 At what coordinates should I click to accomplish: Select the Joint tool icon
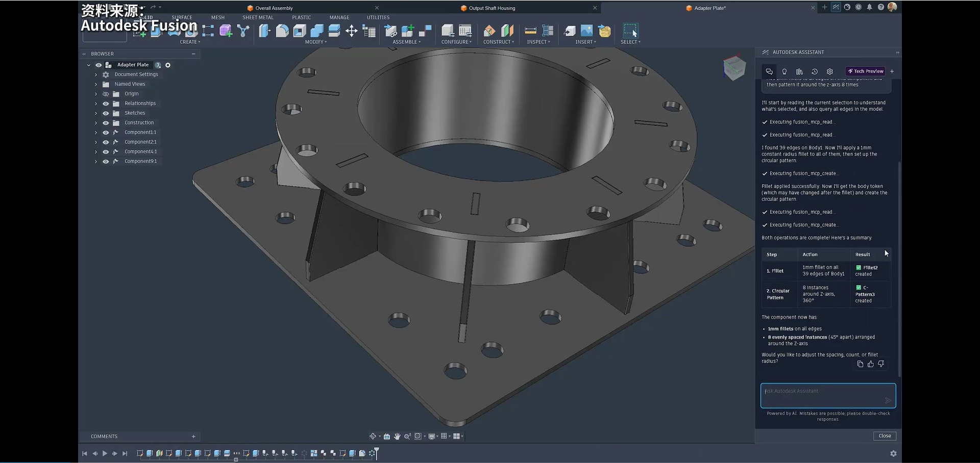(425, 31)
